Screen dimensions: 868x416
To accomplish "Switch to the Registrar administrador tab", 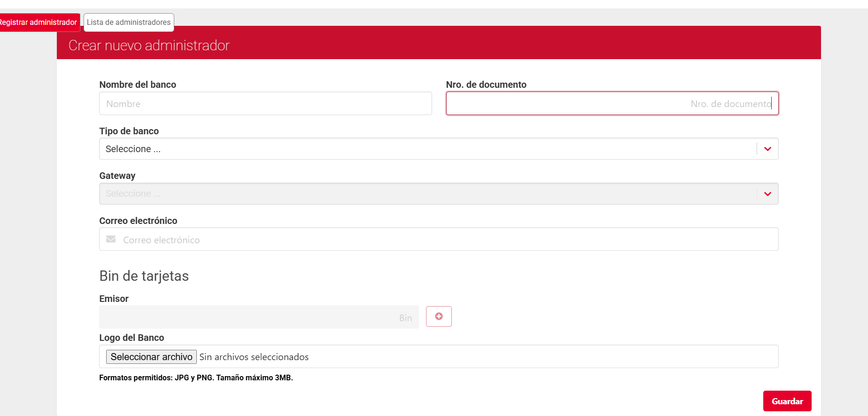I will point(39,23).
